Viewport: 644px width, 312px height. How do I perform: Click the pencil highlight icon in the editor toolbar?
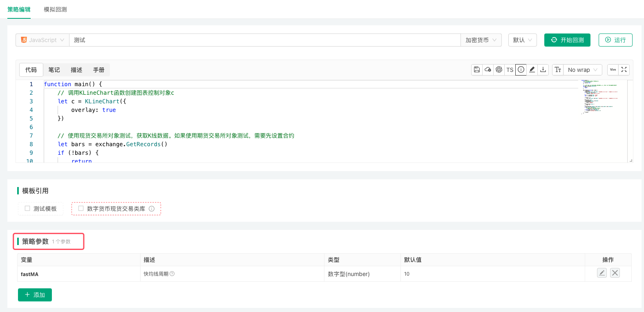[x=532, y=70]
